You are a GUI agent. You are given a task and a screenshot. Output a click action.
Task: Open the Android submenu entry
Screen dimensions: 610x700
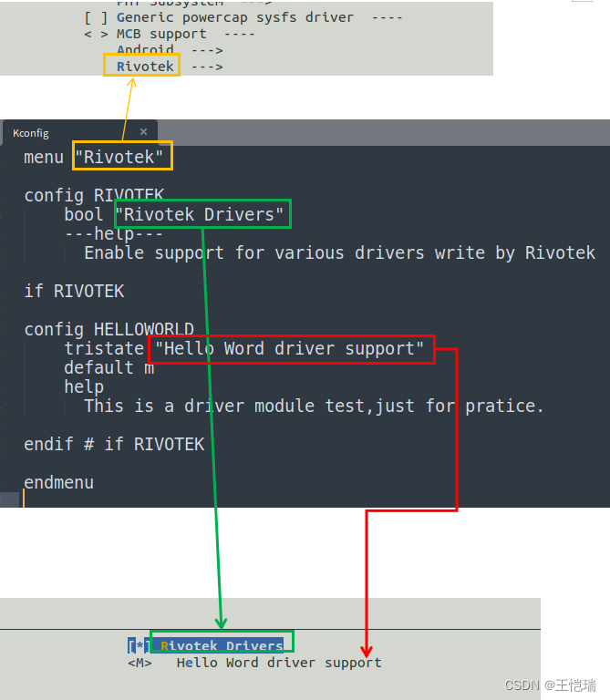[x=145, y=49]
